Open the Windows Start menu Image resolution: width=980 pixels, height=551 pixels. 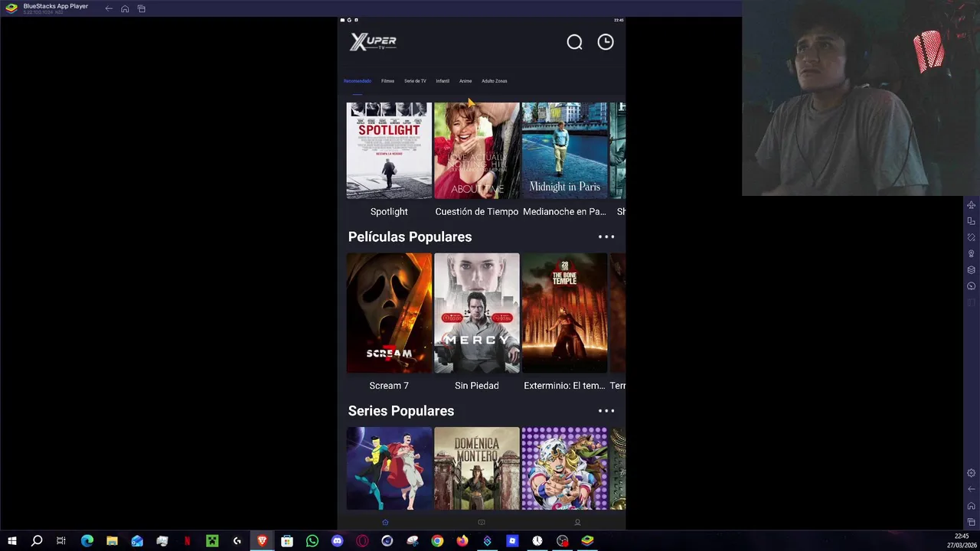click(11, 541)
